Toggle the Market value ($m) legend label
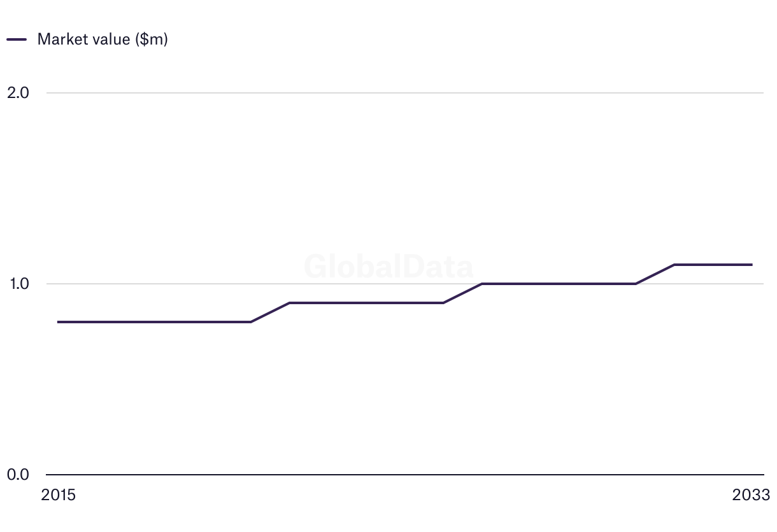Image resolution: width=777 pixels, height=532 pixels. [x=103, y=39]
